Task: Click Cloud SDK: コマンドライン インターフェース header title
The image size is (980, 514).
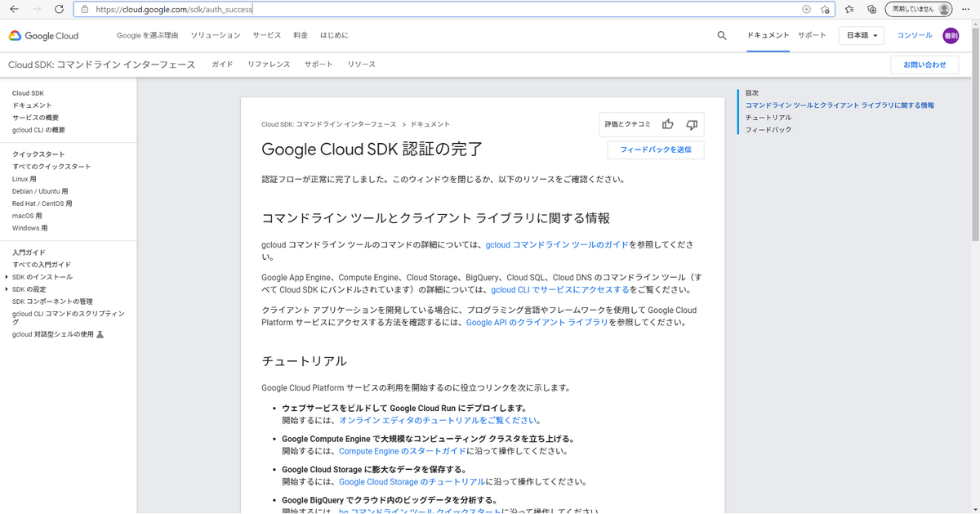Action: (x=102, y=65)
